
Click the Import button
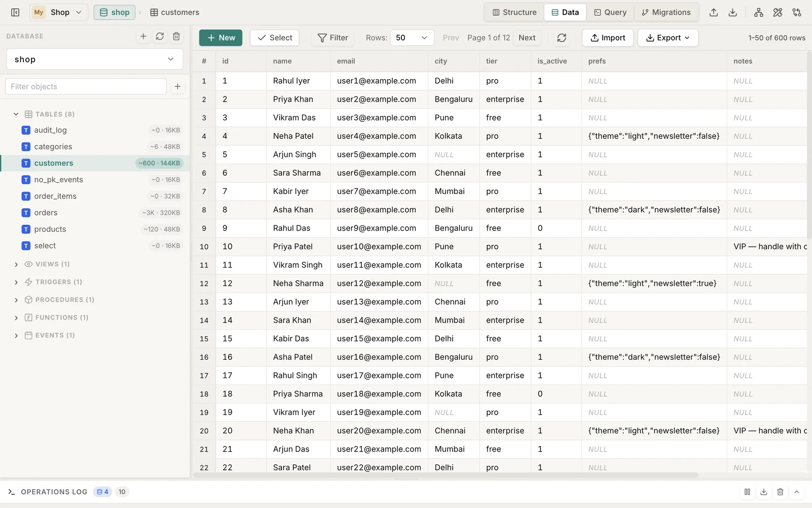pyautogui.click(x=607, y=38)
